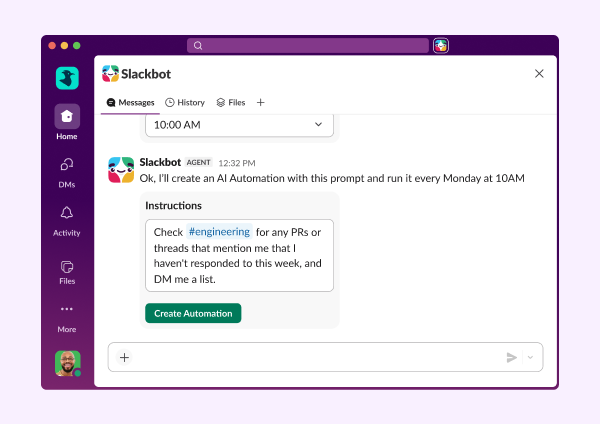
Task: Click the plus attach icon in message box
Action: pos(125,357)
